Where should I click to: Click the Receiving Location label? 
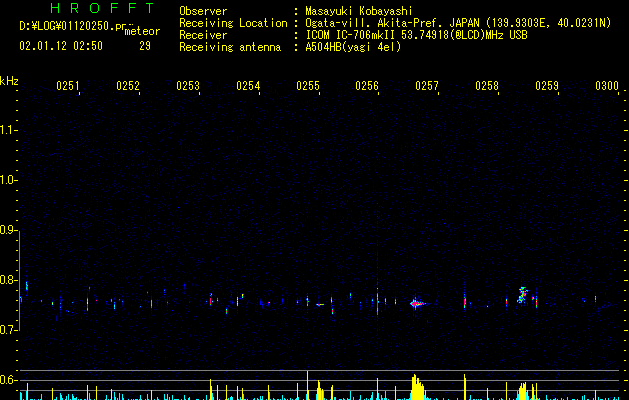pos(233,23)
